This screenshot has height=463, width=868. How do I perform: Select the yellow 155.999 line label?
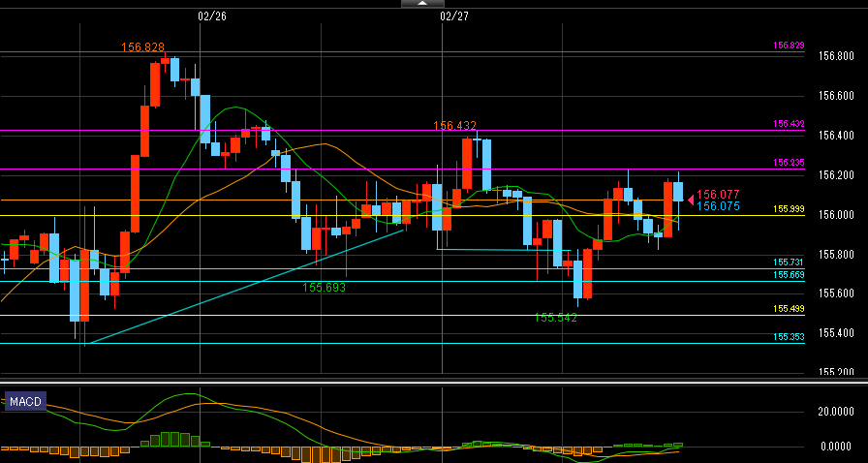click(x=789, y=209)
